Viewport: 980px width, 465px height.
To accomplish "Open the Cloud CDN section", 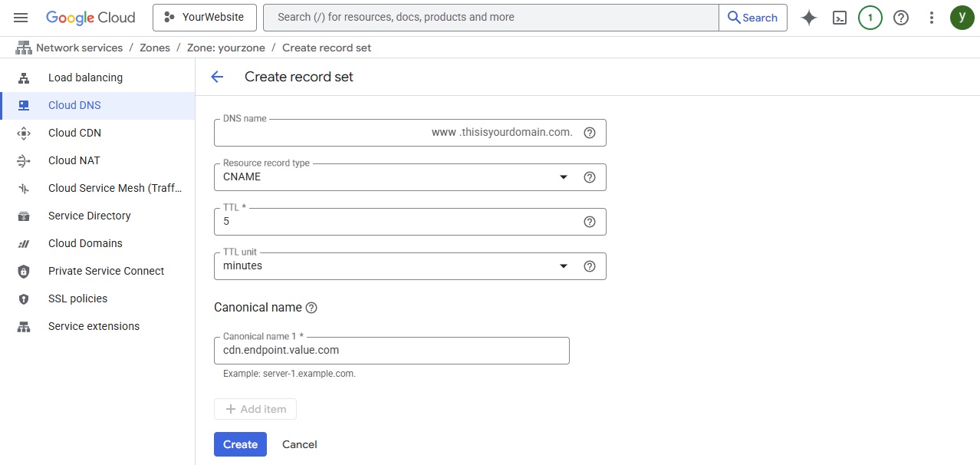I will 74,133.
